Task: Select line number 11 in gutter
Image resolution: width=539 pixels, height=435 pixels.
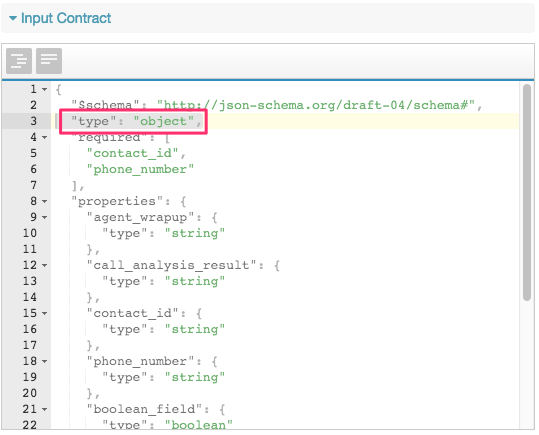Action: pyautogui.click(x=30, y=249)
